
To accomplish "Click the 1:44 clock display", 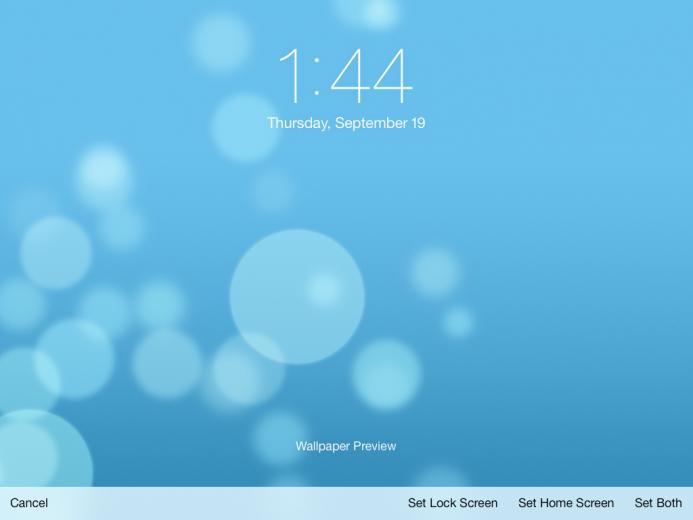I will coord(346,76).
